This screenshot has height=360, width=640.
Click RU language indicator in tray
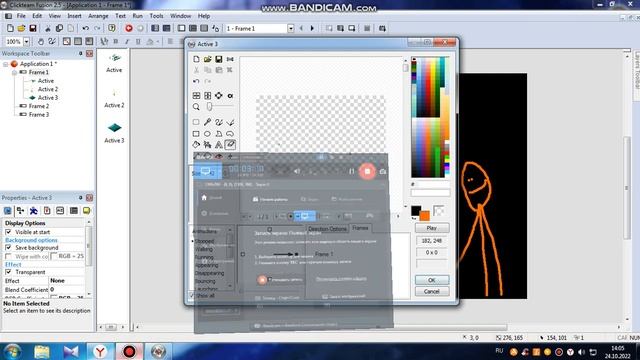[499, 351]
